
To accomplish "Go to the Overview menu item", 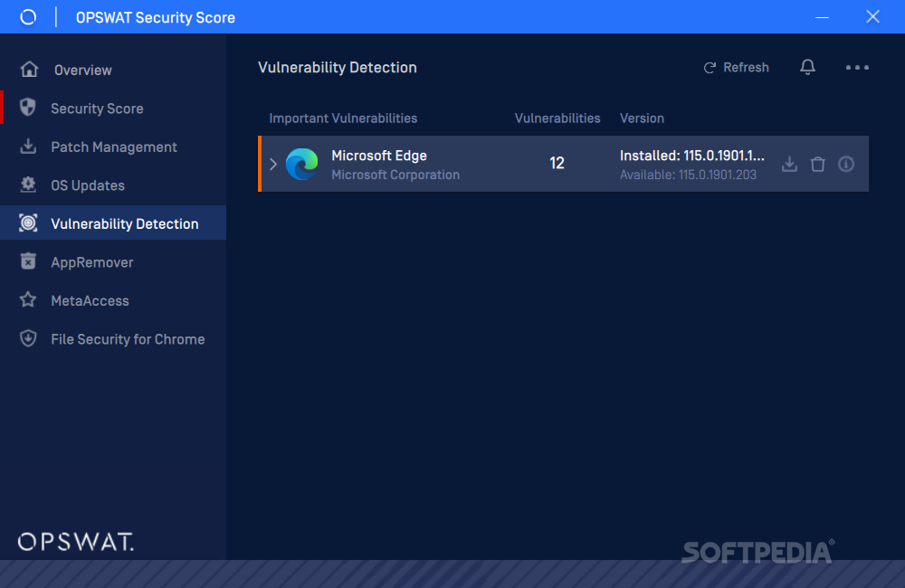I will click(113, 70).
